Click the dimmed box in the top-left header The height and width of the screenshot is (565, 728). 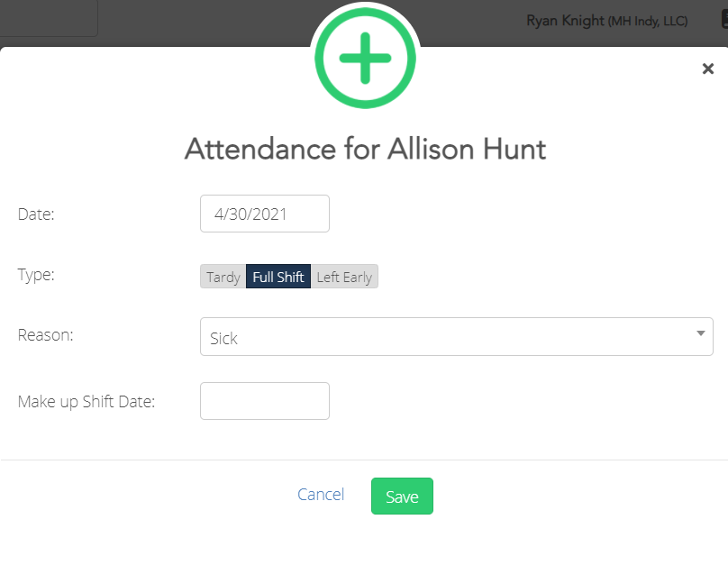[x=49, y=18]
